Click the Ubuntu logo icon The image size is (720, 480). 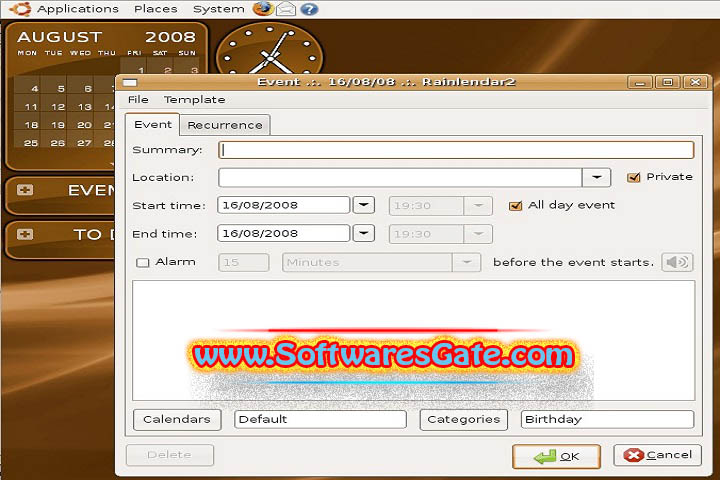(20, 9)
